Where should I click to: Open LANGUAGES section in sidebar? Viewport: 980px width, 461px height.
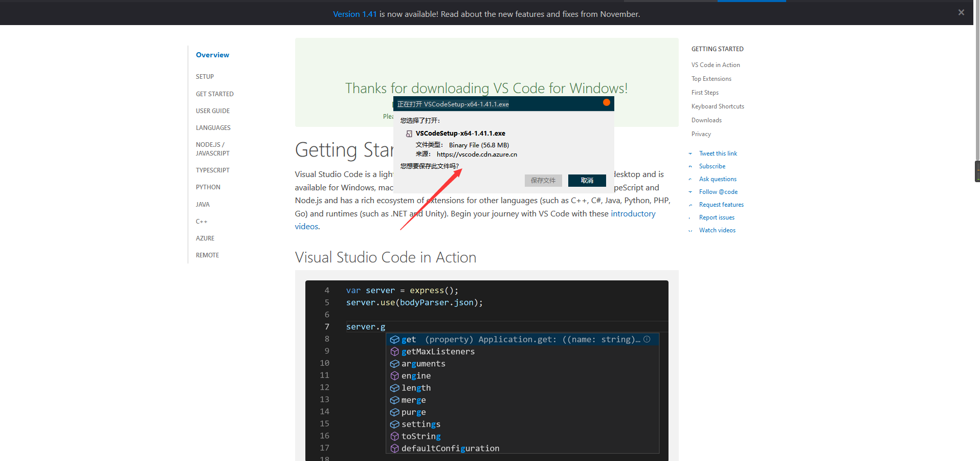(213, 128)
